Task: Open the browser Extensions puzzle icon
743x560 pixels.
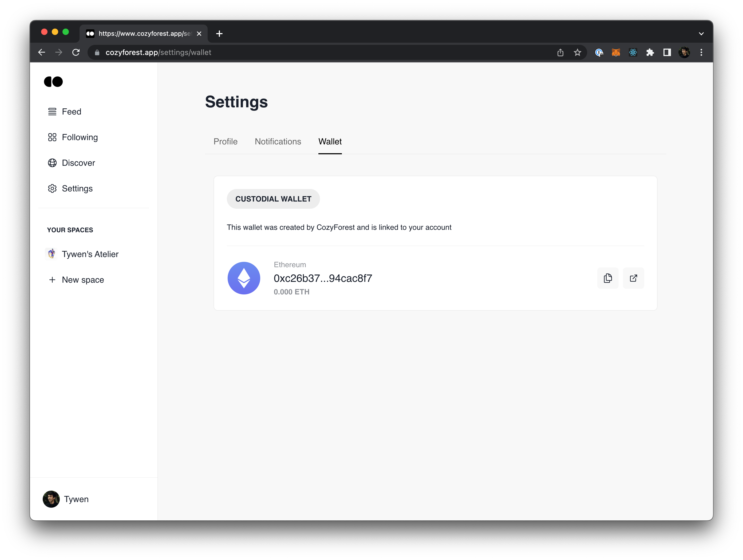Action: [x=650, y=52]
